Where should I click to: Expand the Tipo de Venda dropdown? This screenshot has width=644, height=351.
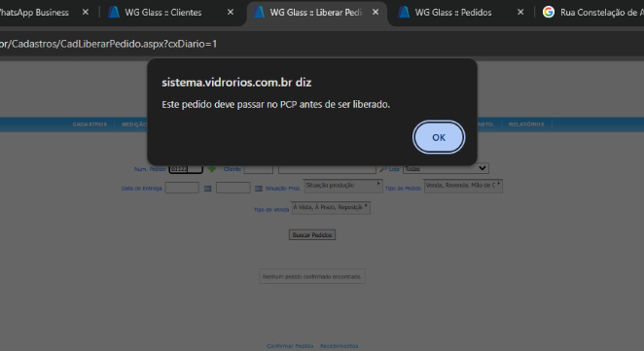[x=331, y=207]
